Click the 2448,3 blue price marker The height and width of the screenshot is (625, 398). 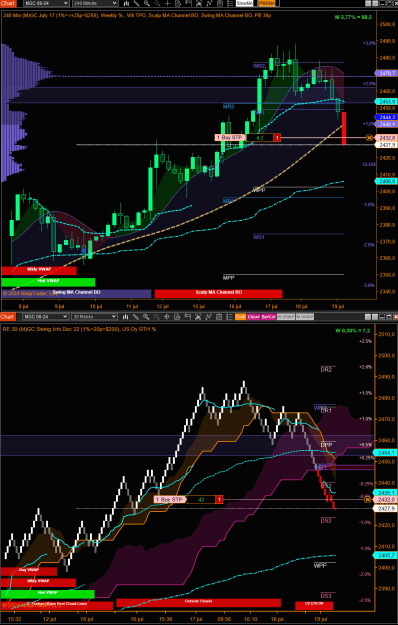click(x=386, y=117)
